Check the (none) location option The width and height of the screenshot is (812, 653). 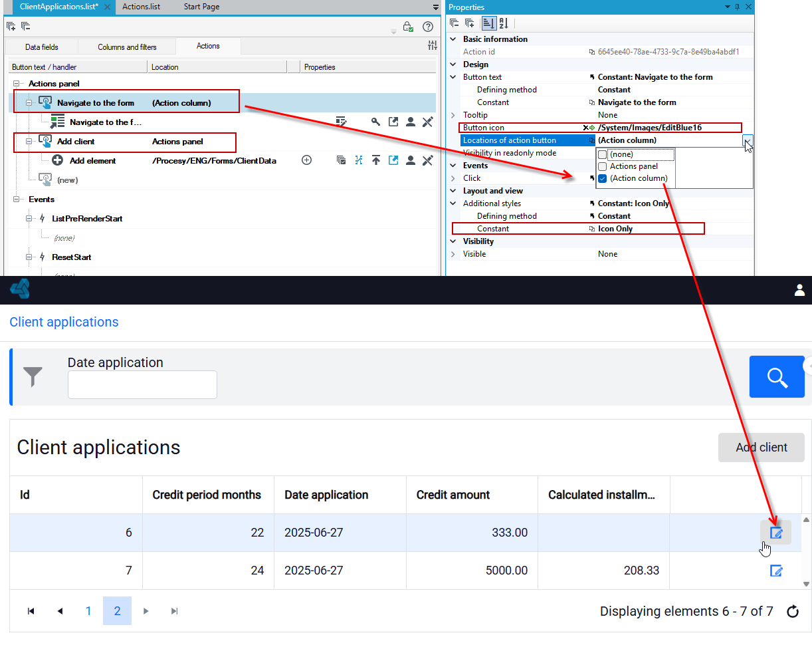tap(603, 154)
